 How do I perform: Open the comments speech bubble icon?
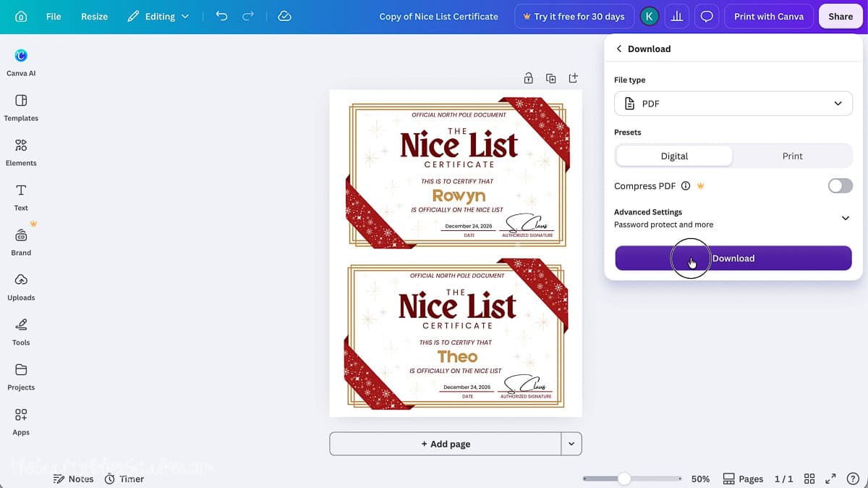tap(707, 16)
